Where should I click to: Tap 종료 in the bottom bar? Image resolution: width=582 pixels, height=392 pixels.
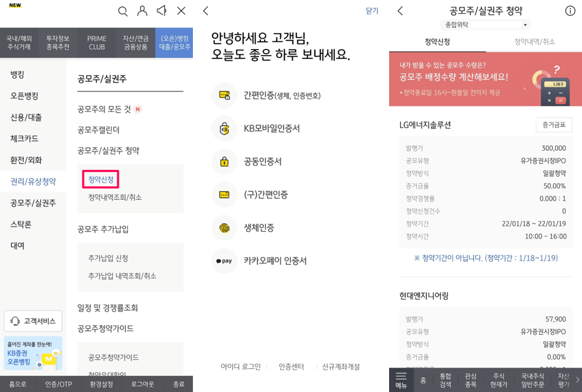179,384
